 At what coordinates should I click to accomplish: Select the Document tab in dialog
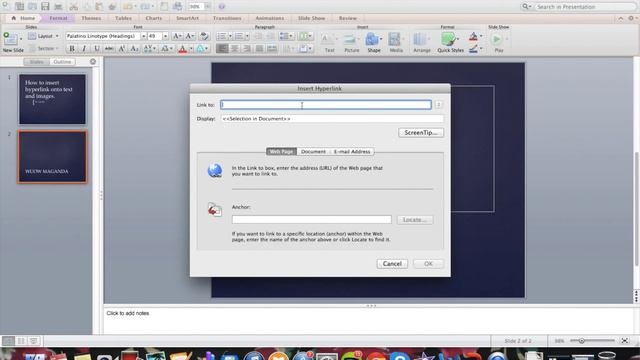(x=313, y=151)
